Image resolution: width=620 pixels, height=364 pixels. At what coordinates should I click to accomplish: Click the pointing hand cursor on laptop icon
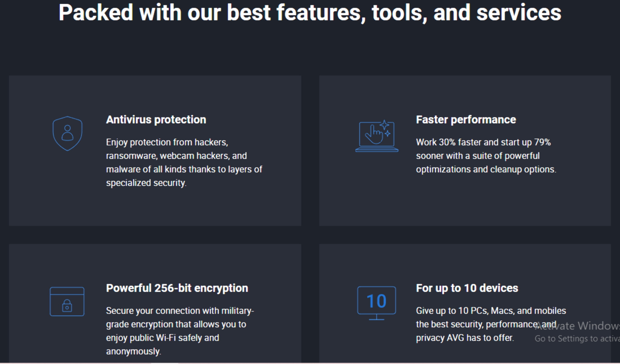click(374, 134)
